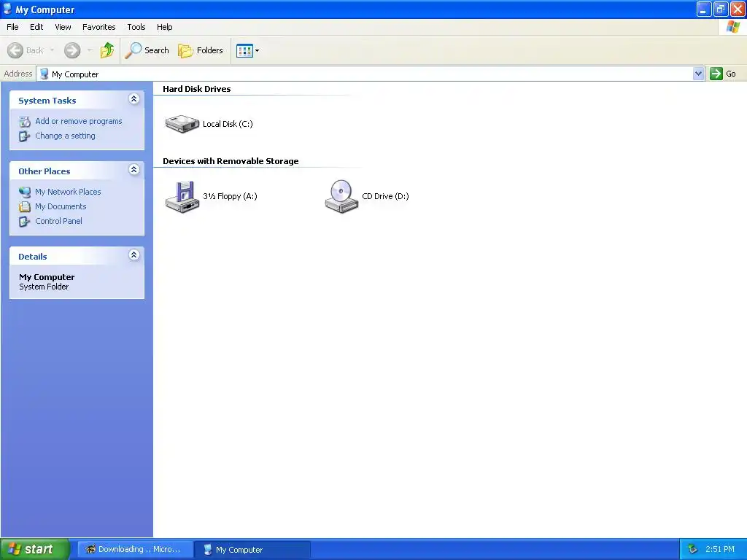Click the title bar My Computer icon

pos(7,9)
